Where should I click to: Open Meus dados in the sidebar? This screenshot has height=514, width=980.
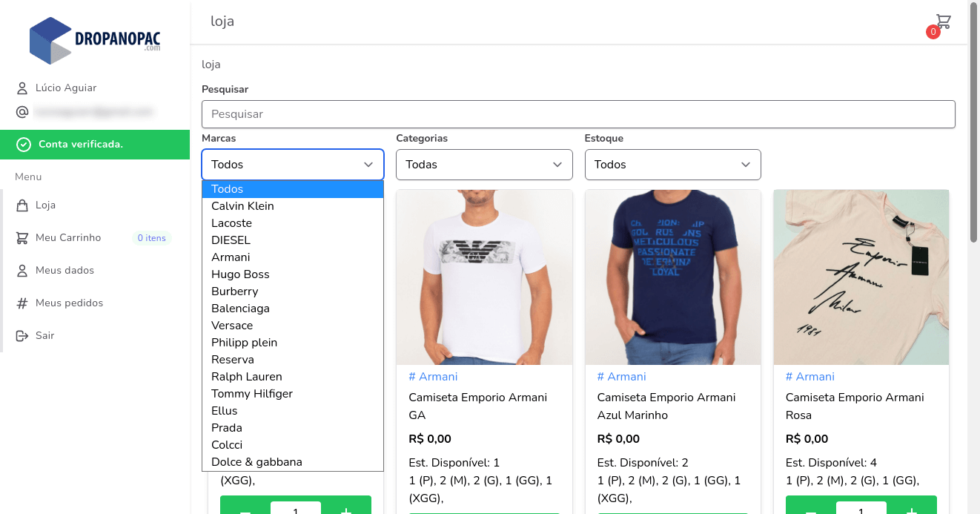click(64, 271)
